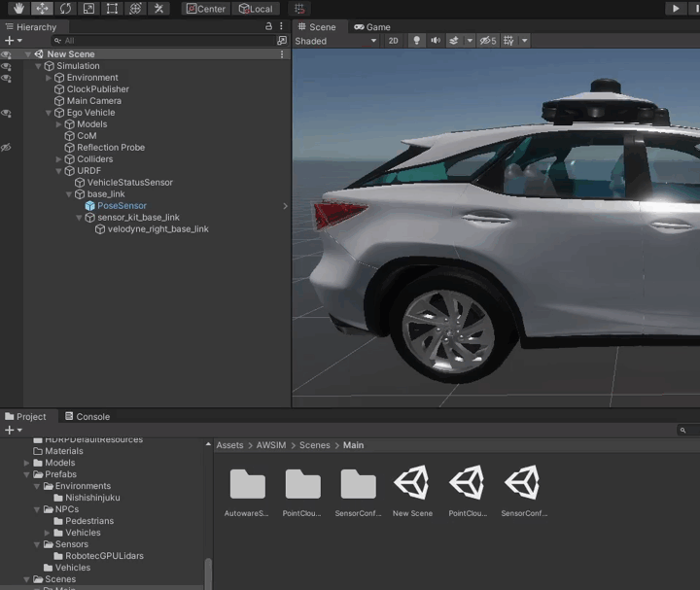Click Assets in breadcrumb path
This screenshot has height=590, width=700.
pyautogui.click(x=229, y=445)
